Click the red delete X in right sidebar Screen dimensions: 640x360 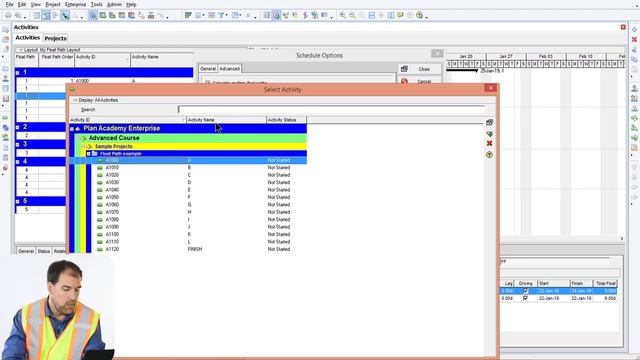click(x=634, y=40)
